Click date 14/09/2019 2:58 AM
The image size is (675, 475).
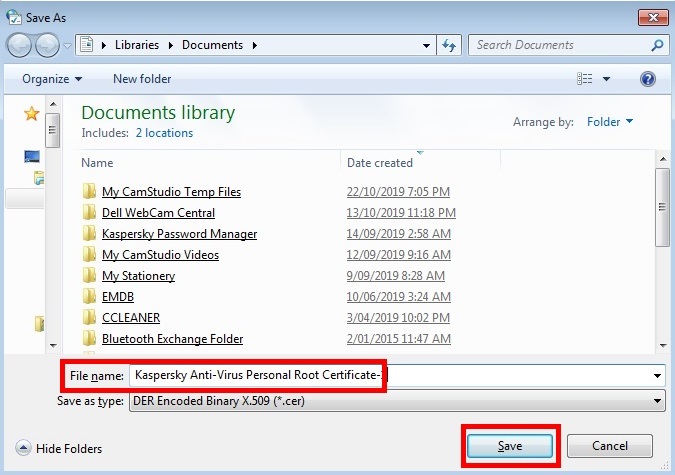pos(399,234)
